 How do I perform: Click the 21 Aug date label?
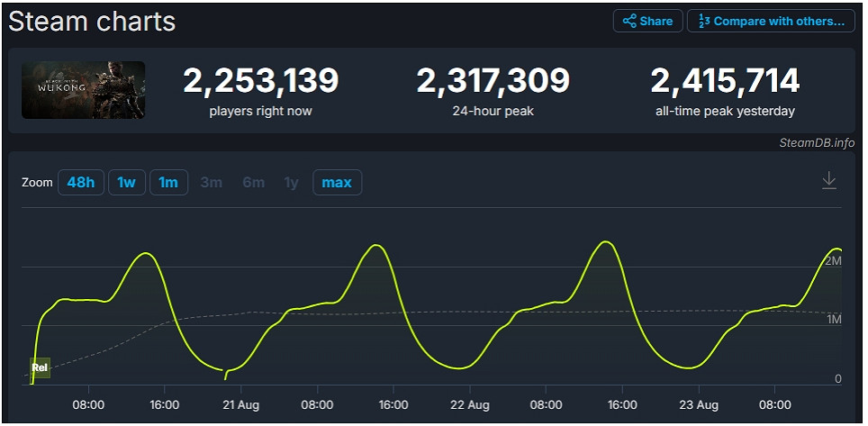(x=240, y=405)
